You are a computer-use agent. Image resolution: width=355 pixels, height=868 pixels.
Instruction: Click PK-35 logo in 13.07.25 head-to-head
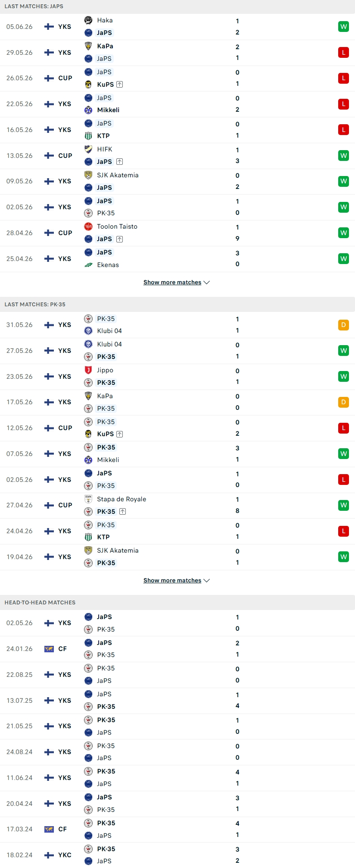tap(88, 707)
